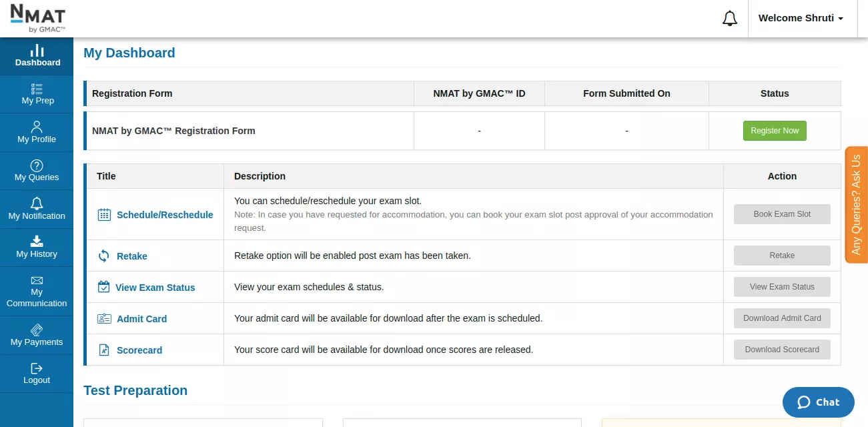The height and width of the screenshot is (427, 868).
Task: Expand the Welcome Shruti dropdown
Action: click(801, 19)
